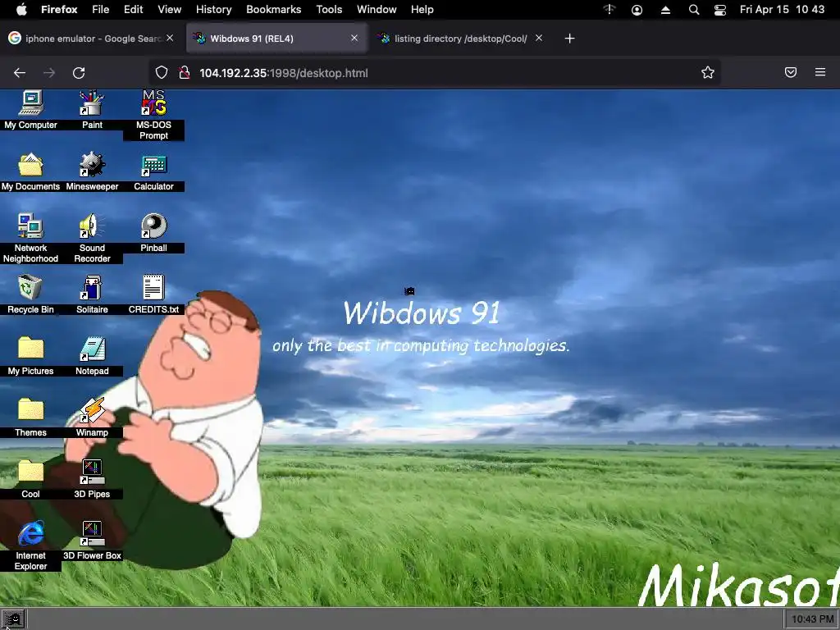Viewport: 840px width, 630px height.
Task: Click the 10:43 PM taskbar clock
Action: (x=812, y=619)
